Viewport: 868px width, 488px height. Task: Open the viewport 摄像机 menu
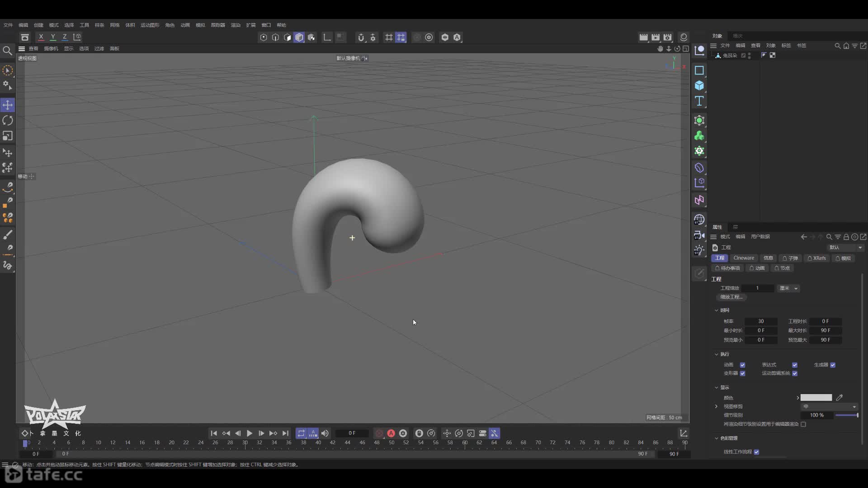[x=51, y=49]
